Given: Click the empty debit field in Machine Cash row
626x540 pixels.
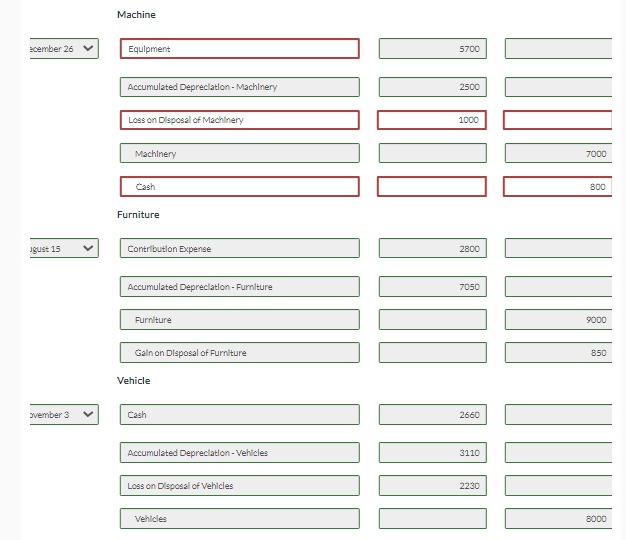Looking at the screenshot, I should tap(432, 186).
